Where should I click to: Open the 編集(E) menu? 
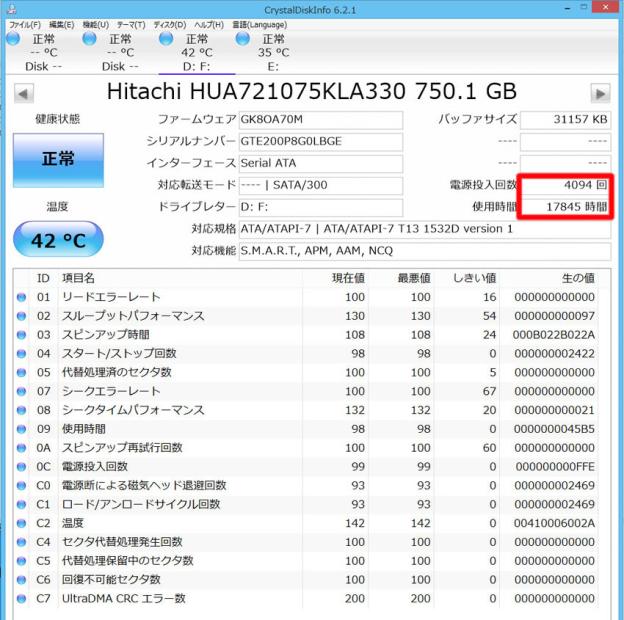[x=62, y=25]
